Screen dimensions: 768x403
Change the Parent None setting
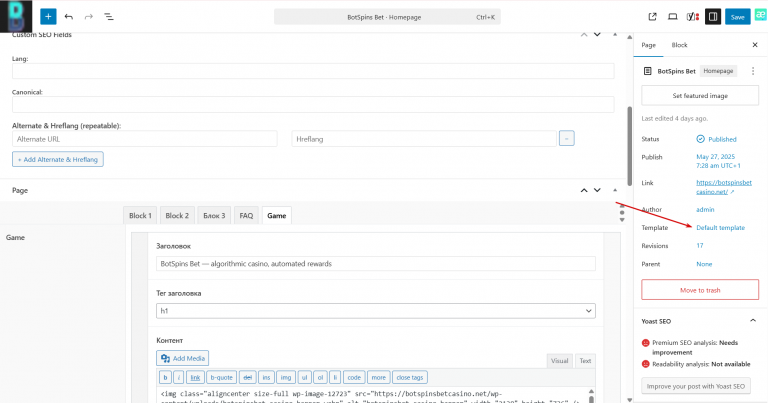(704, 264)
